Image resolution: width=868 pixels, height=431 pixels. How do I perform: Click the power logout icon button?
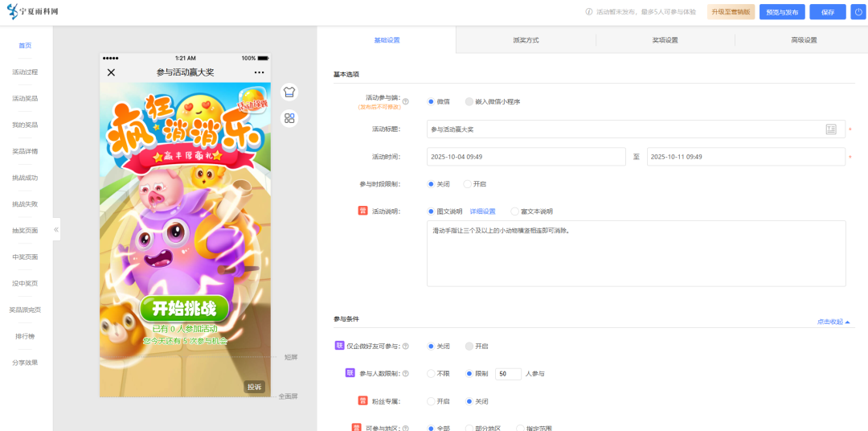point(858,11)
